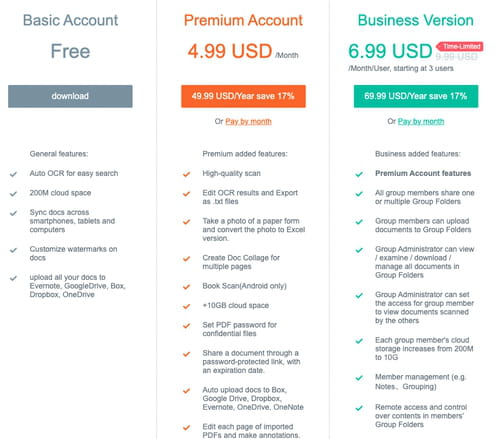Click checkmark beside Customize watermarks on docs

click(13, 250)
